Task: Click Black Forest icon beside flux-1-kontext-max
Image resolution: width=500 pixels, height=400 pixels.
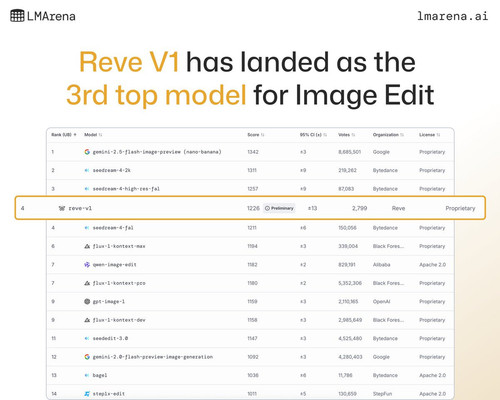Action: [x=87, y=246]
